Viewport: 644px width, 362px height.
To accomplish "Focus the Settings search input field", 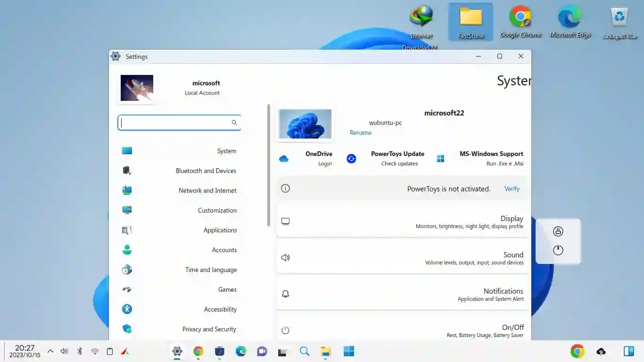I will (179, 123).
